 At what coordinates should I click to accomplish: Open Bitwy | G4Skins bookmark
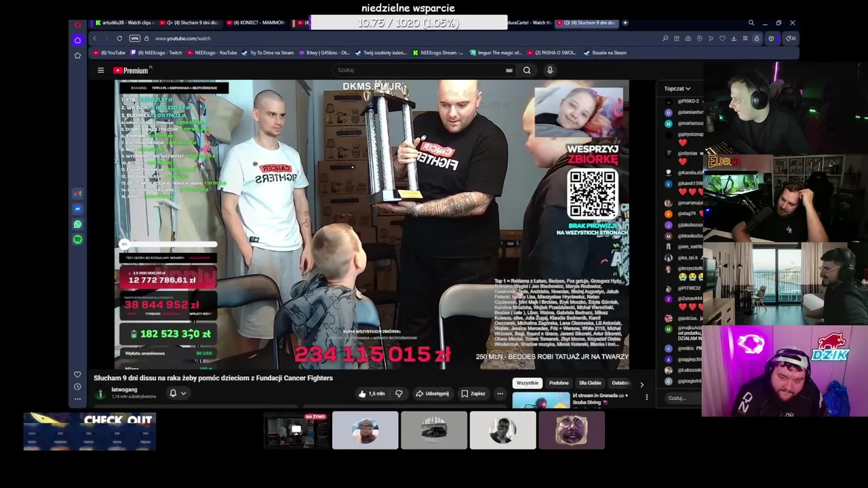(x=323, y=53)
